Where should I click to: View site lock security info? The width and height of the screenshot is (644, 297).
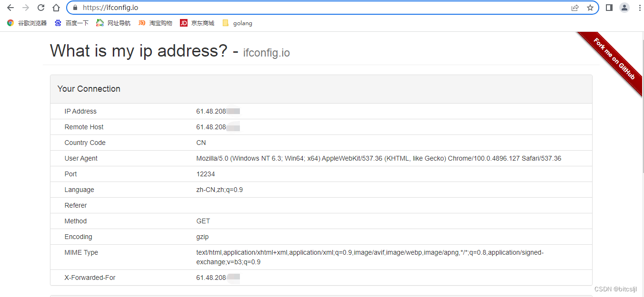tap(75, 8)
